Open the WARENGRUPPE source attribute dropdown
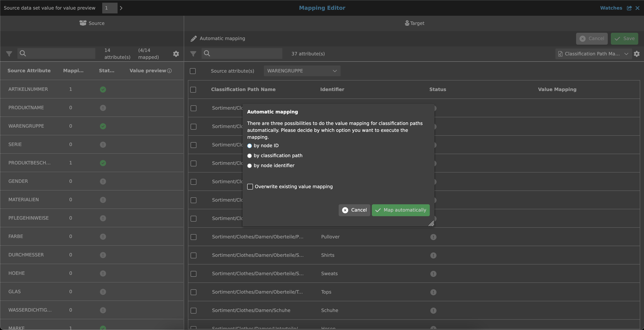 [x=302, y=71]
